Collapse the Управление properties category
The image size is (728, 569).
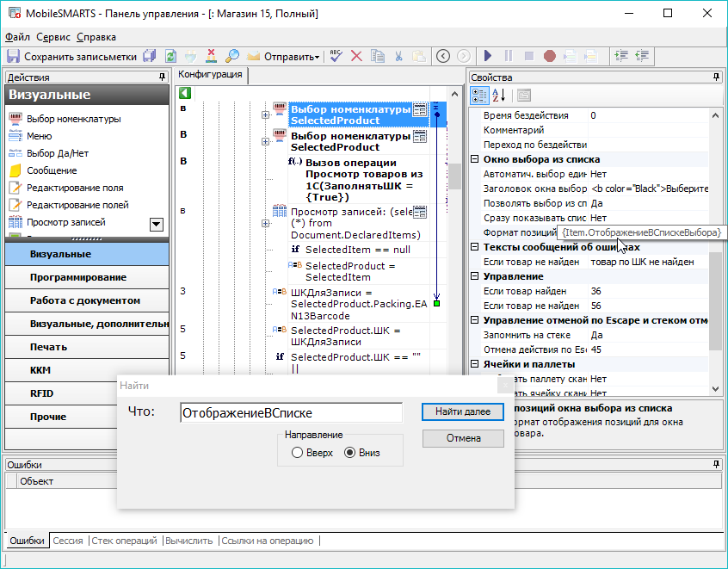474,276
